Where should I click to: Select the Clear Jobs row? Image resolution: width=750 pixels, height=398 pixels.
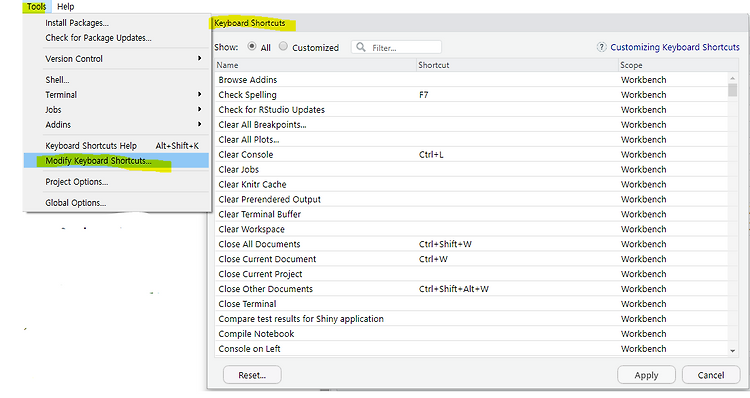[471, 169]
